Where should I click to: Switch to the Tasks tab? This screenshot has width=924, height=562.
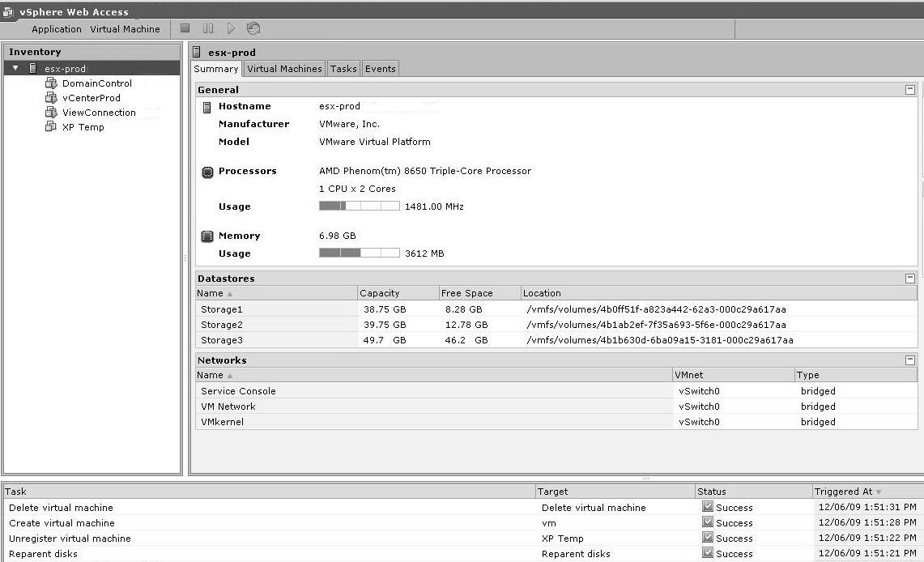point(343,69)
